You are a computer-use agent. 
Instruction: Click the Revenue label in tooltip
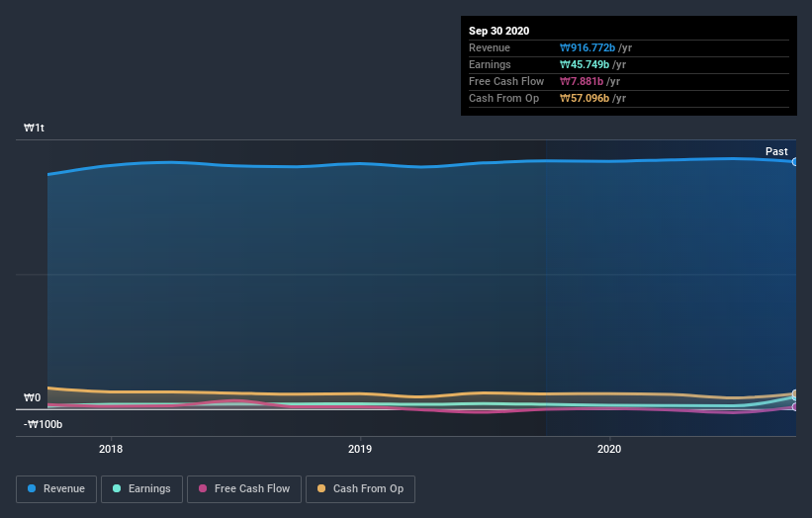click(490, 47)
